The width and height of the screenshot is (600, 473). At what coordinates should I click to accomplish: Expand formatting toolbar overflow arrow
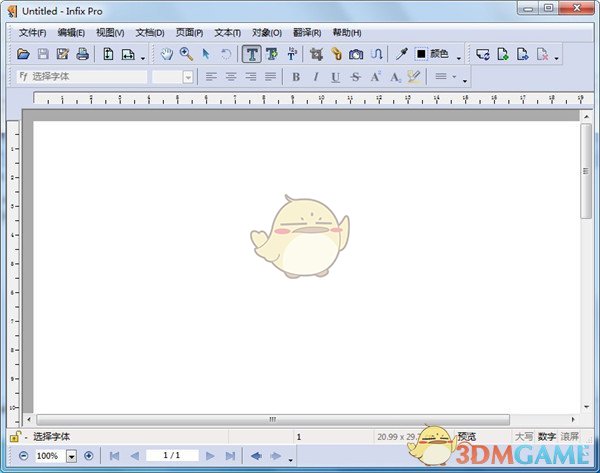coord(465,81)
